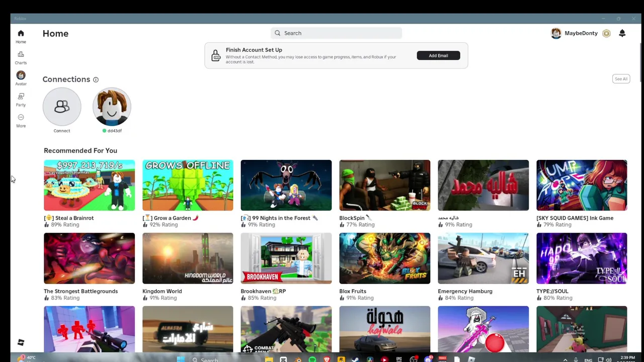Viewport: 644px width, 362px height.
Task: Click the Connections info icon
Action: (96, 79)
